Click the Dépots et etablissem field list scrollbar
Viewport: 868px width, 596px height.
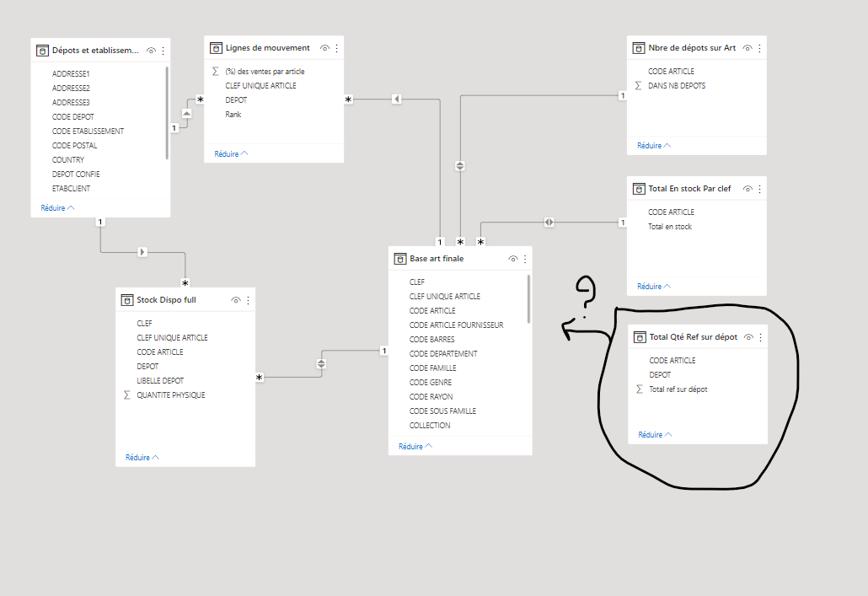167,113
